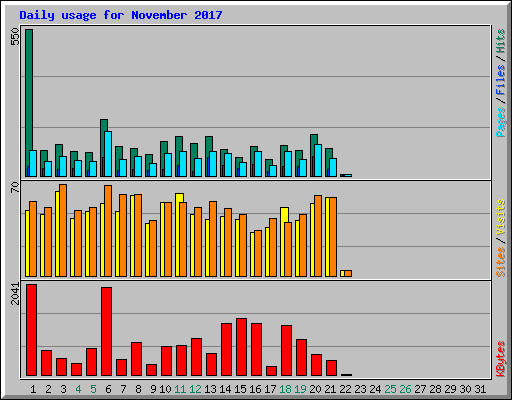
Task: Click day label 31 on the x-axis
Action: coord(480,389)
